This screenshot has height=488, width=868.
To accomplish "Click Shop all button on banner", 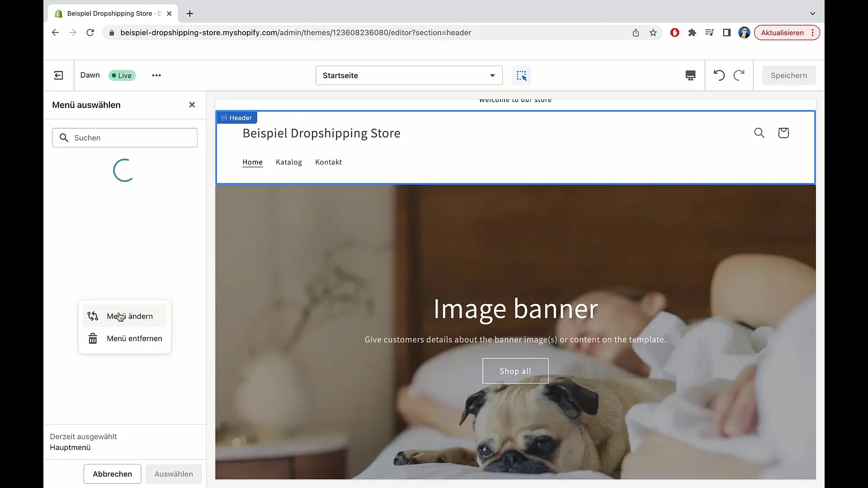I will (x=515, y=371).
